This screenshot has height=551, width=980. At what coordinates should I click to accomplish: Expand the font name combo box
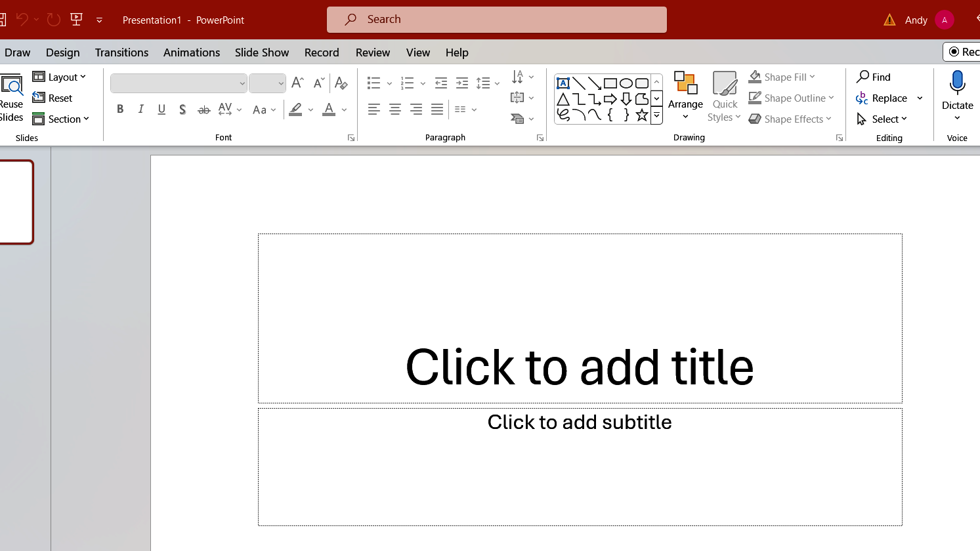coord(242,83)
